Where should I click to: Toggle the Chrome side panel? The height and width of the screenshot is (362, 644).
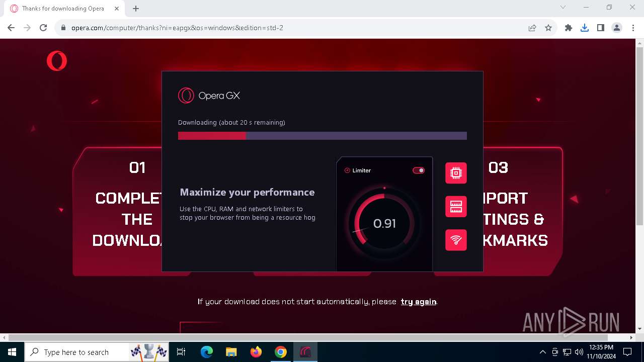[601, 28]
